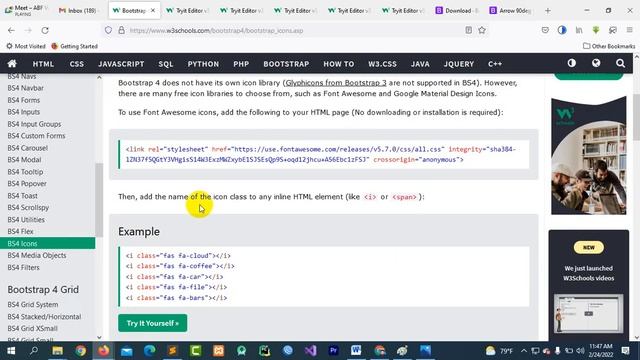
Task: Open the Firefox hamburger menu
Action: 629,30
